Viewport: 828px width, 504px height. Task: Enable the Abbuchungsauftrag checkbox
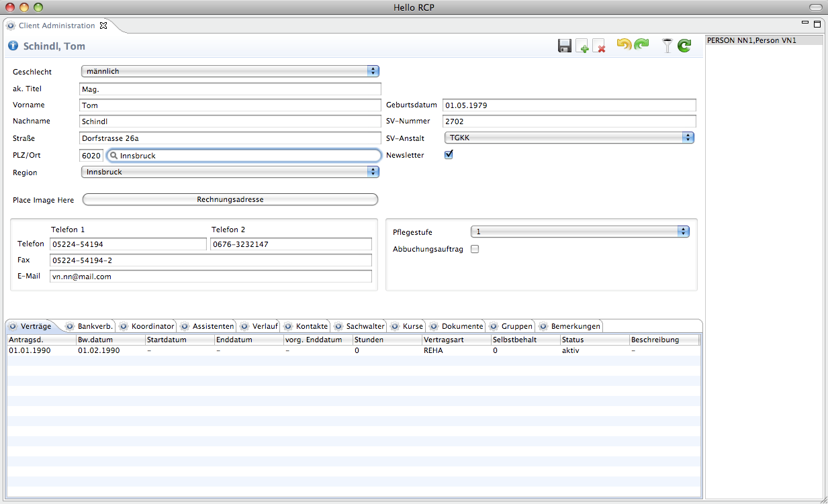[x=475, y=249]
